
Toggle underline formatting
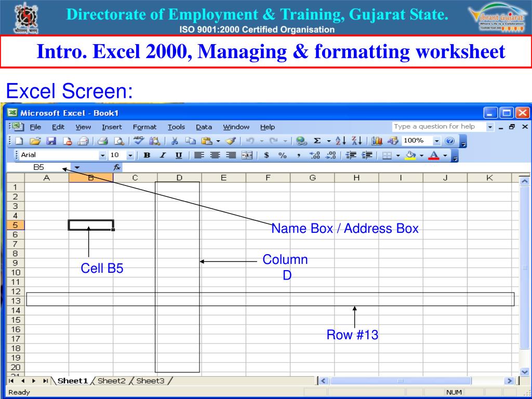coord(178,155)
